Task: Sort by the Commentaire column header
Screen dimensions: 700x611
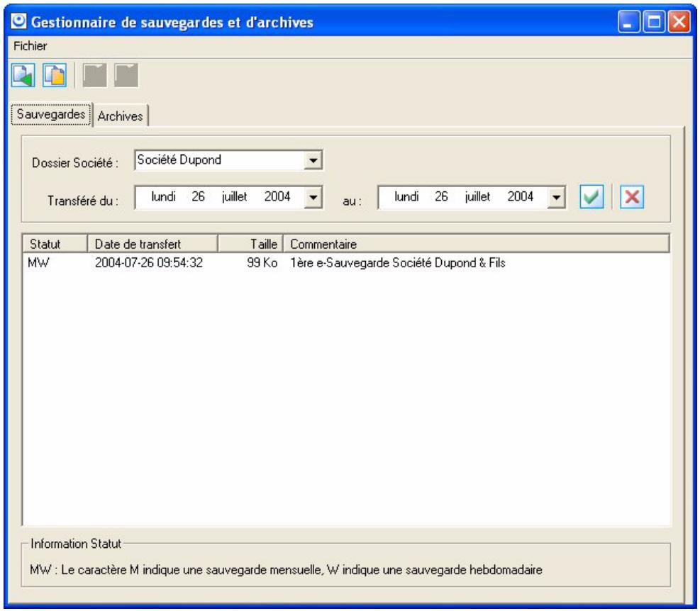Action: 477,244
